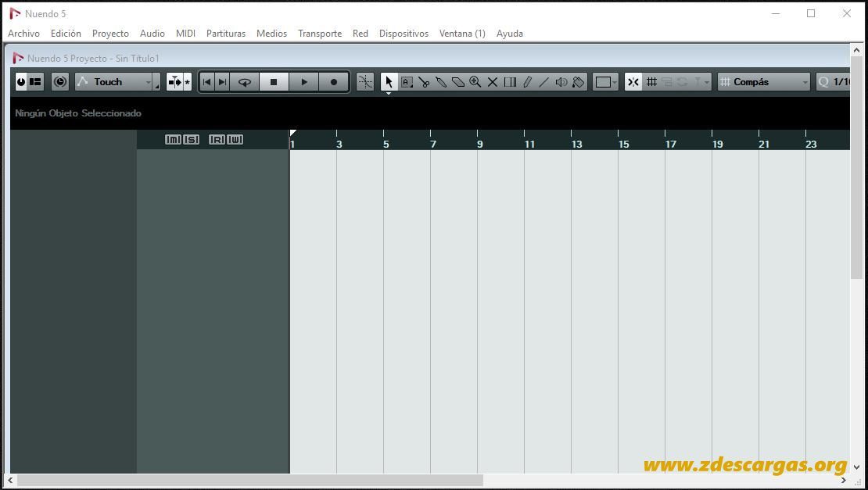The width and height of the screenshot is (868, 490).
Task: Open the color selector rectangle dropdown
Action: click(x=605, y=82)
